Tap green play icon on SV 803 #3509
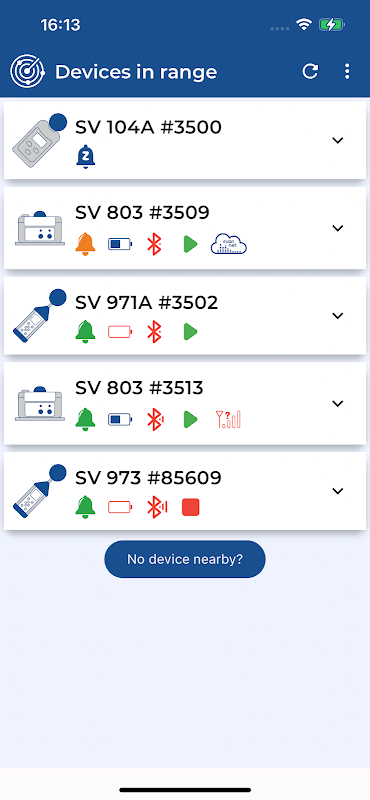The width and height of the screenshot is (370, 800). (190, 244)
